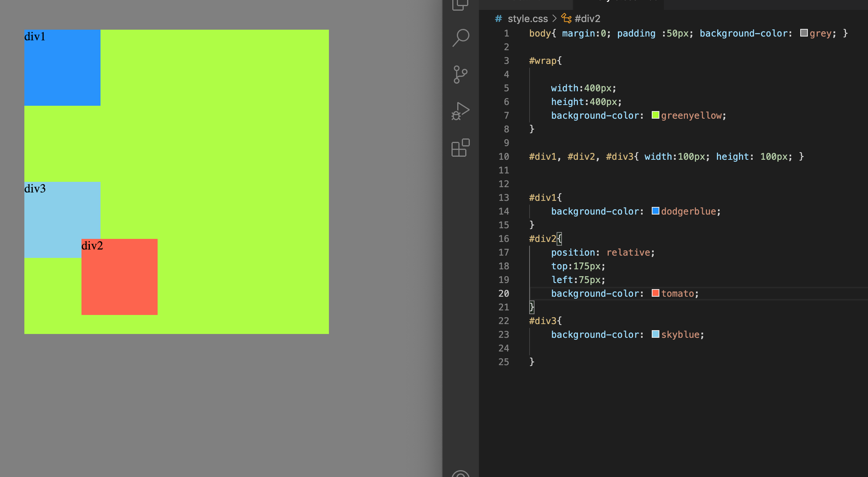
Task: Open the Explorer files icon
Action: tap(461, 5)
